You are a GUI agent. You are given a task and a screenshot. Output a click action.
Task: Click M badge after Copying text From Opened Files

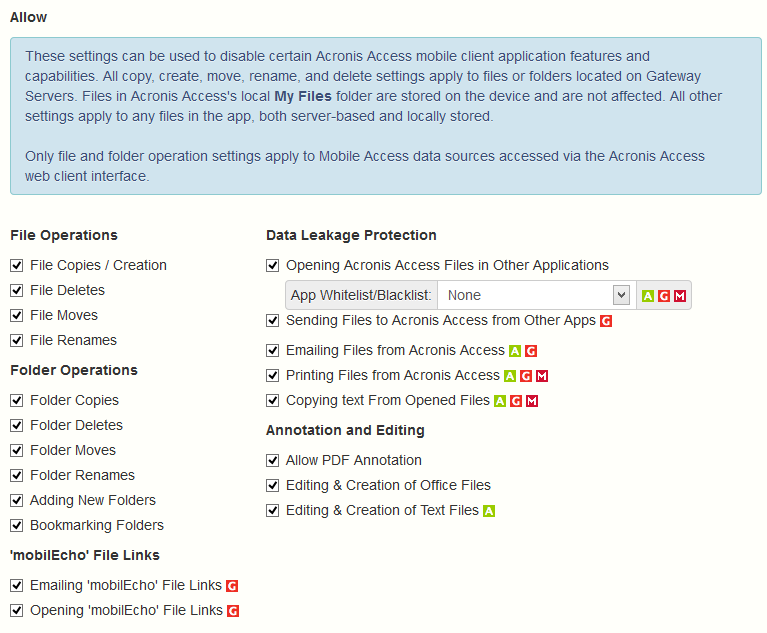(x=532, y=401)
